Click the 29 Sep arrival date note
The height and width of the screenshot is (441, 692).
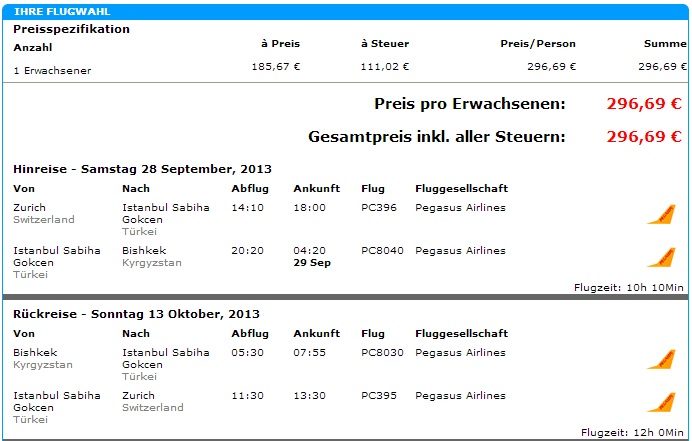pyautogui.click(x=312, y=263)
